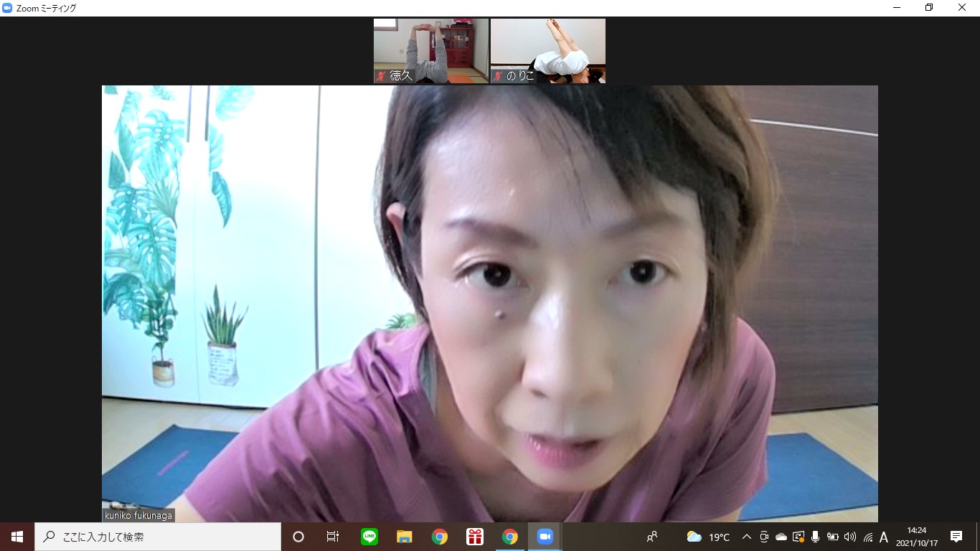Open the Wi-Fi network tray icon
This screenshot has width=980, height=551.
(x=868, y=537)
